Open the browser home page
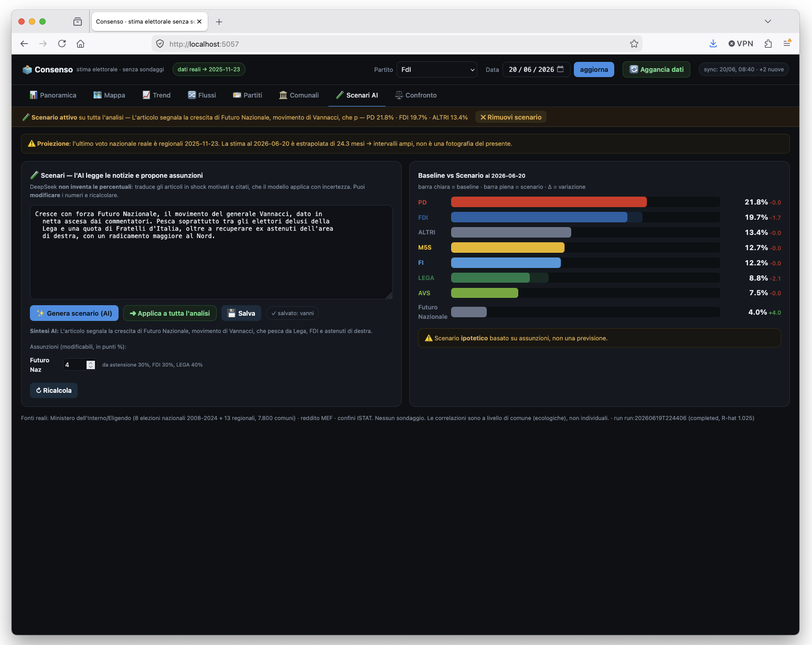This screenshot has height=645, width=812. [x=80, y=44]
